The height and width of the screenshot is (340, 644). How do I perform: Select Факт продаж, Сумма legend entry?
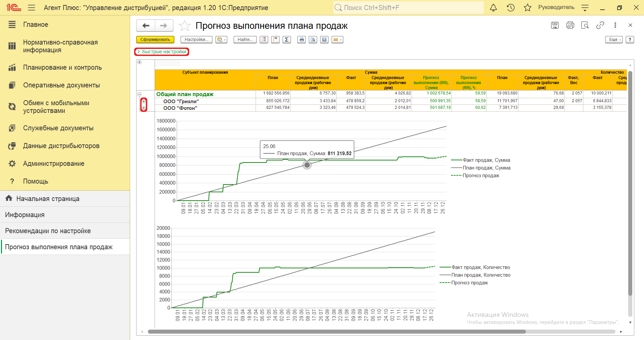[481, 160]
